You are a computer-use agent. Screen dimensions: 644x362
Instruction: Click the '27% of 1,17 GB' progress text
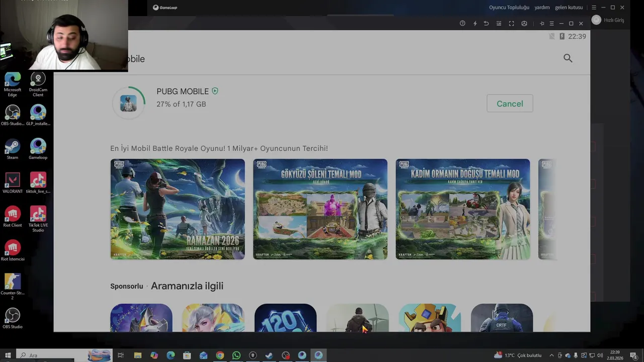click(181, 104)
